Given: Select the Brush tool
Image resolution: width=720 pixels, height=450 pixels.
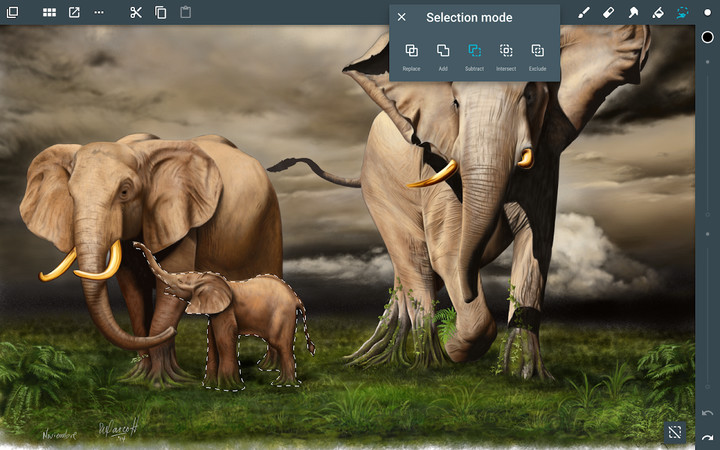Looking at the screenshot, I should point(584,13).
